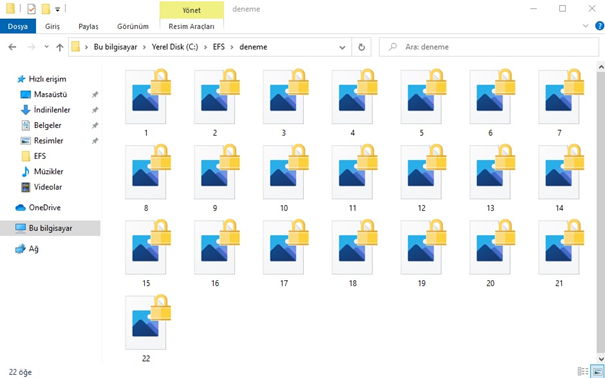Expand chevron after Yerel Disk (C:) in path
This screenshot has width=605, height=378.
click(206, 47)
